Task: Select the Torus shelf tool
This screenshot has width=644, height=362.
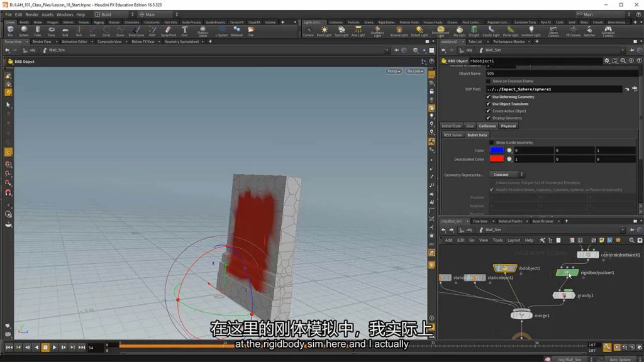Action: pyautogui.click(x=52, y=31)
